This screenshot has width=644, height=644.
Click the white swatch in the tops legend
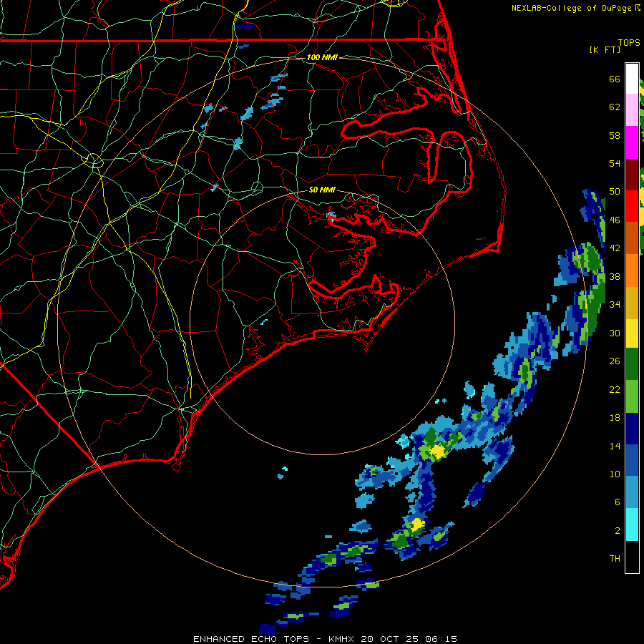click(632, 79)
